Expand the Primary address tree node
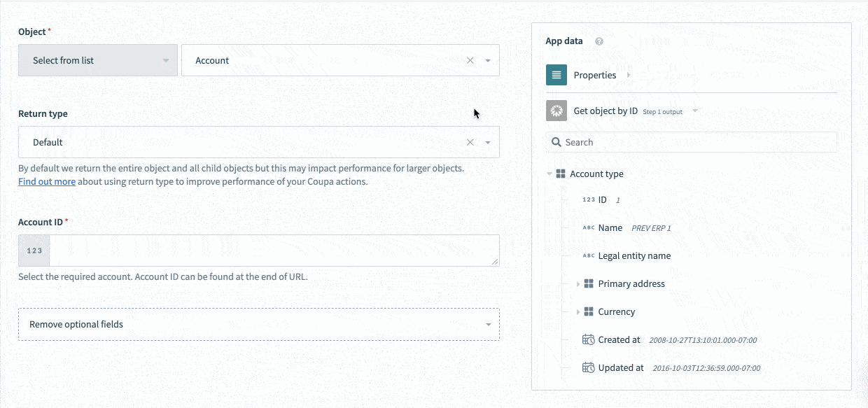868x408 pixels. [x=577, y=283]
